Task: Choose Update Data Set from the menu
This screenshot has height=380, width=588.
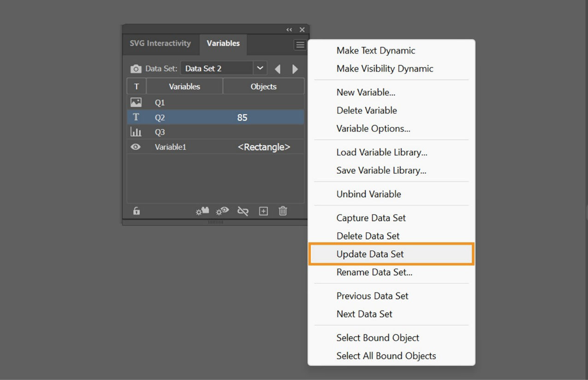Action: pyautogui.click(x=370, y=253)
